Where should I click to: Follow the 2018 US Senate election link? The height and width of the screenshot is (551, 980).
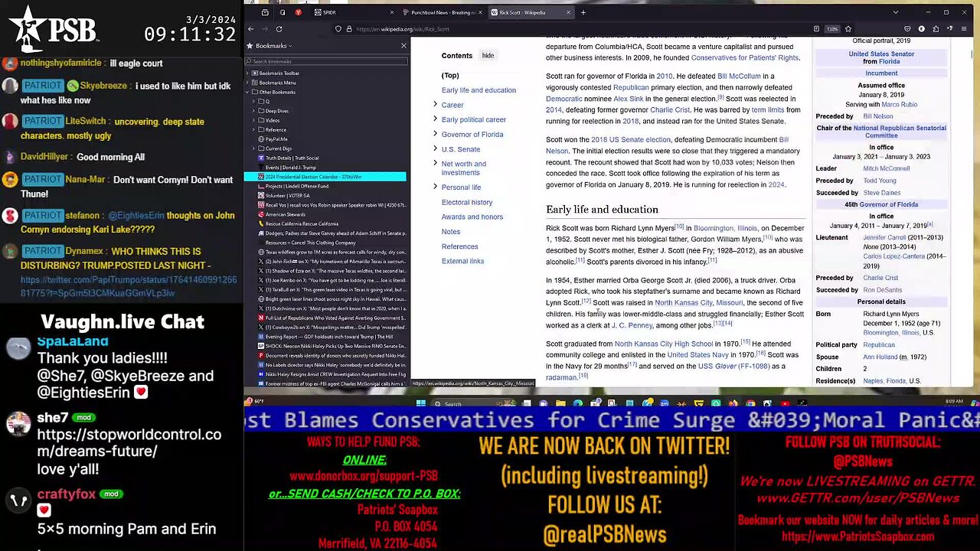[x=631, y=139]
